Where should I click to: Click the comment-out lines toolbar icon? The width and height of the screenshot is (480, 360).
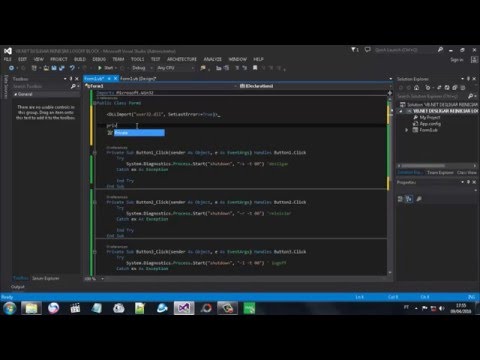237,68
